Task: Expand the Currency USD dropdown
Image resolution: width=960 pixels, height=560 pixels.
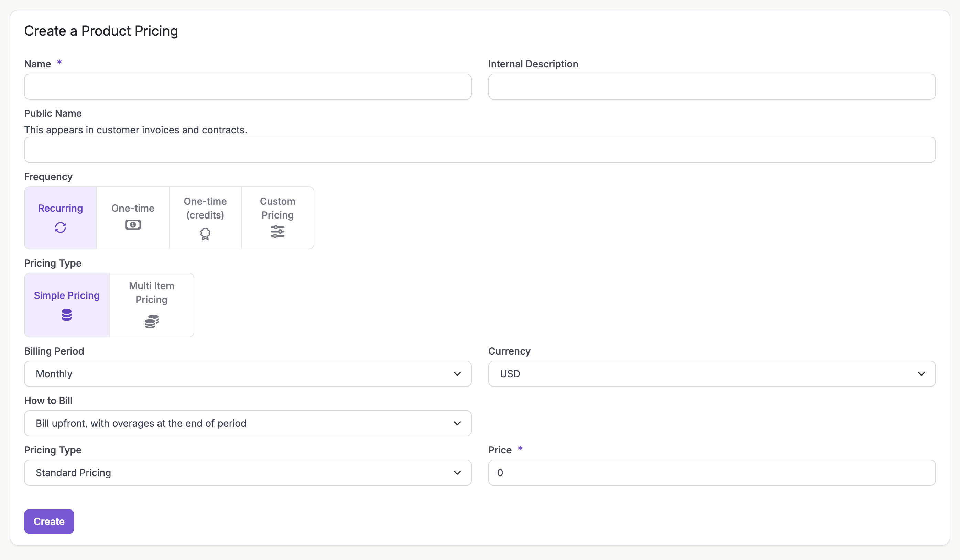Action: point(711,374)
